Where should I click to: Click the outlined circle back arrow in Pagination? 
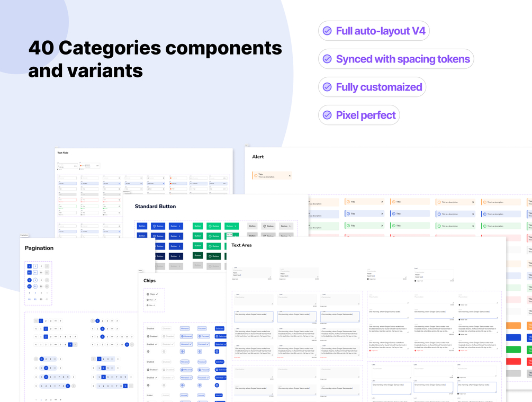pos(35,280)
